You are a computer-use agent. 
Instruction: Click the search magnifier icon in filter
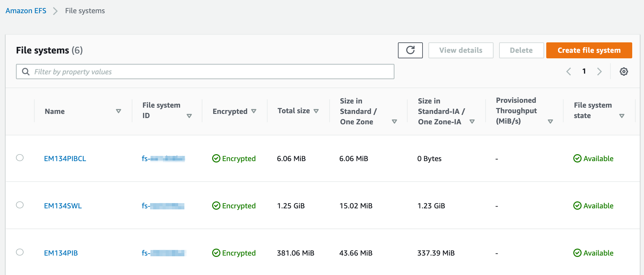26,72
